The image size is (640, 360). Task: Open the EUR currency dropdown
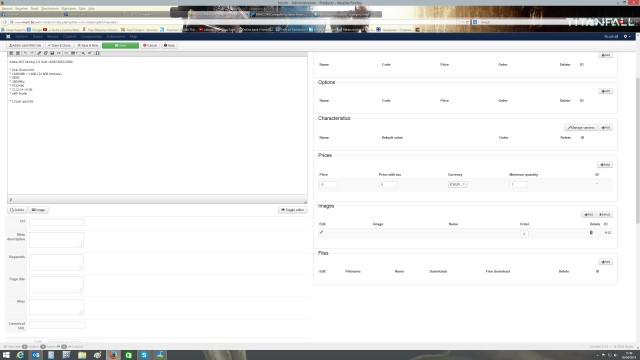458,184
